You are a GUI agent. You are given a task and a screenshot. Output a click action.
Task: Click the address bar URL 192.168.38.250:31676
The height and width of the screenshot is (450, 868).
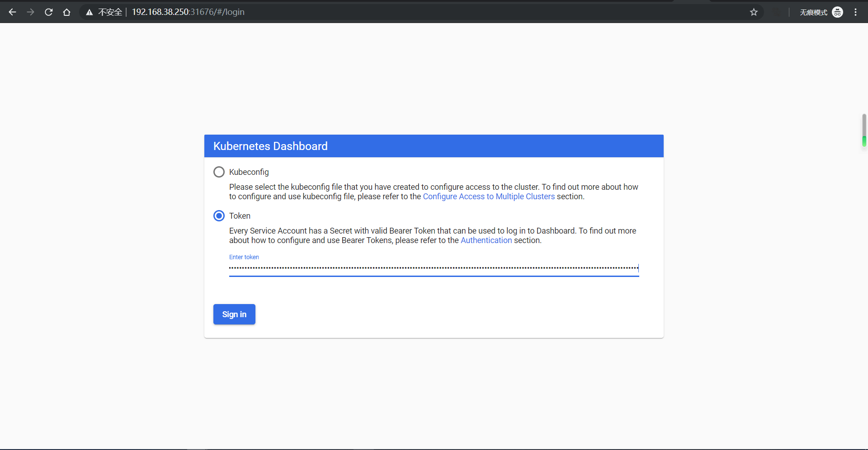click(x=188, y=12)
